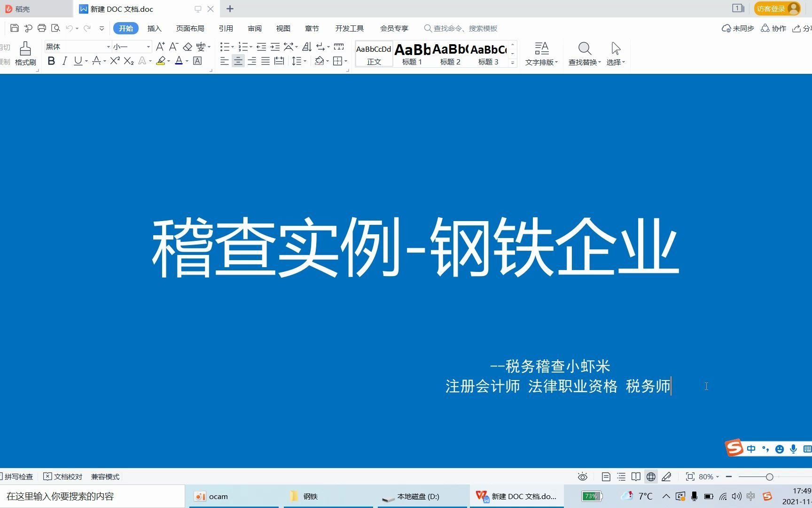Switch to the 审阅 ribbon tab
812x508 pixels.
pos(254,28)
